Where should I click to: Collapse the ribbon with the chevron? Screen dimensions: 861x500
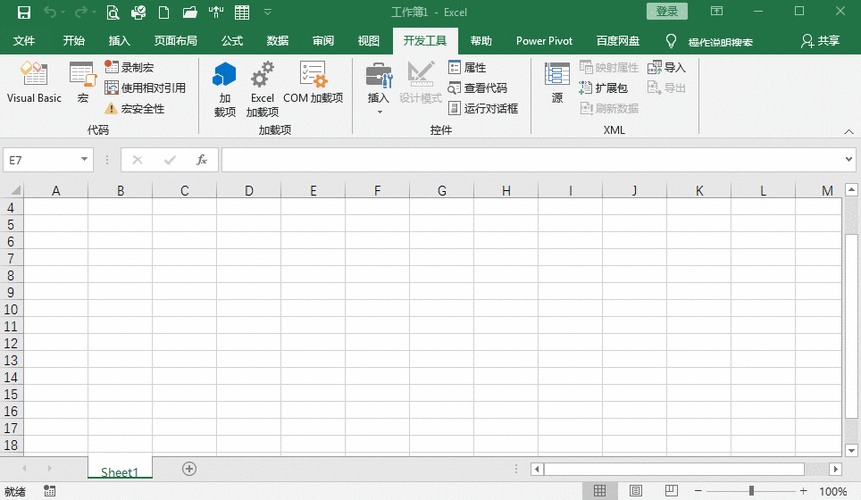tap(849, 132)
